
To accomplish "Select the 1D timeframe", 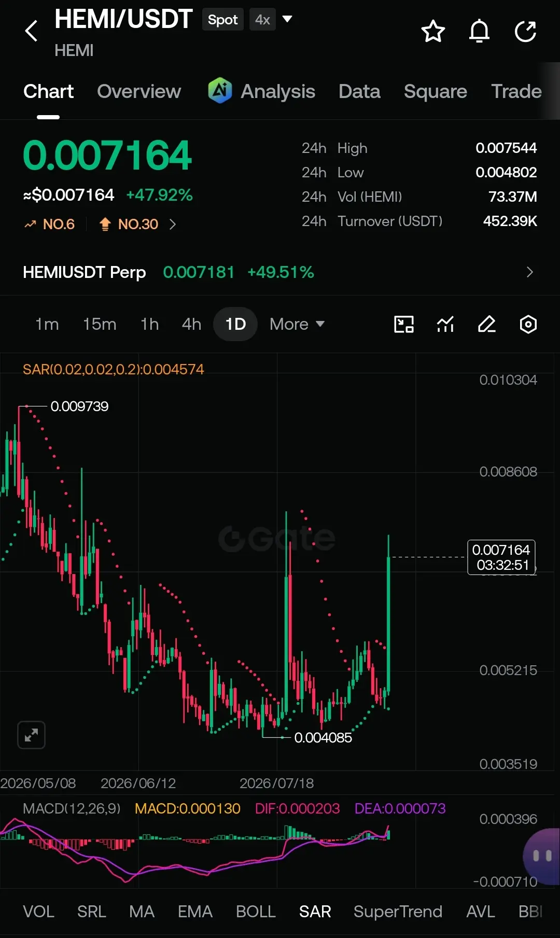I will [x=235, y=324].
